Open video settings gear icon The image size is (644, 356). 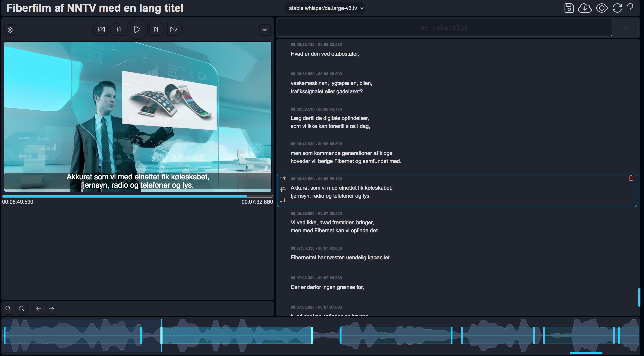(x=10, y=30)
